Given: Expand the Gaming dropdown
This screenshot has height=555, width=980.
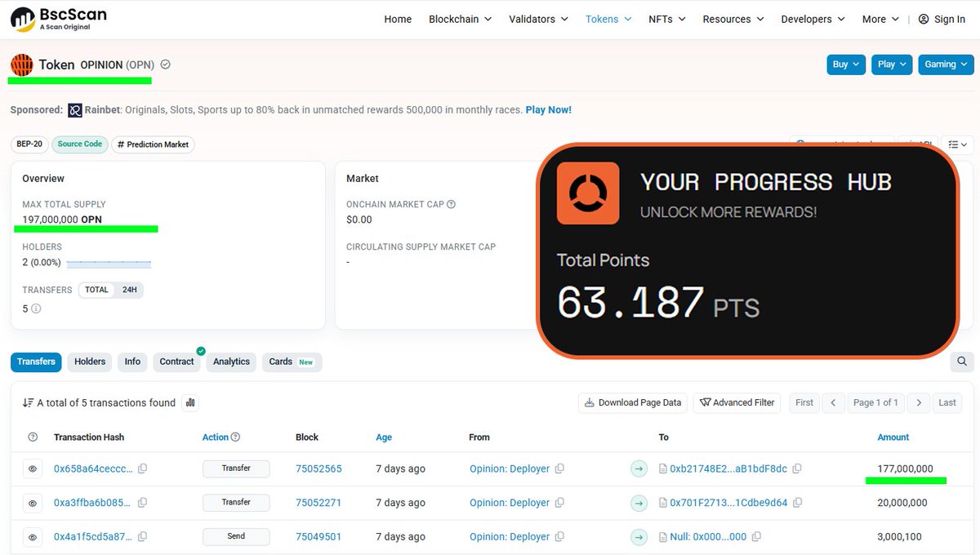Looking at the screenshot, I should (x=945, y=64).
